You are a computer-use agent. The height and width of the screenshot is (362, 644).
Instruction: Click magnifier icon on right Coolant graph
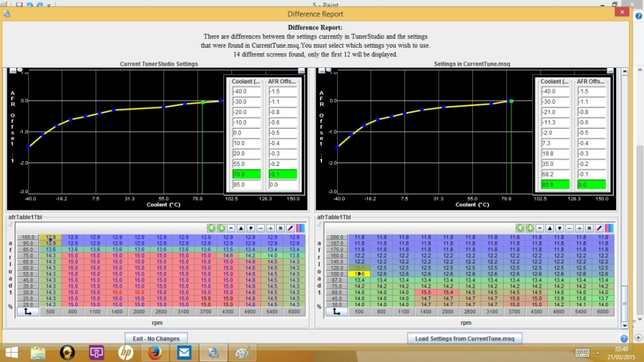click(x=329, y=70)
